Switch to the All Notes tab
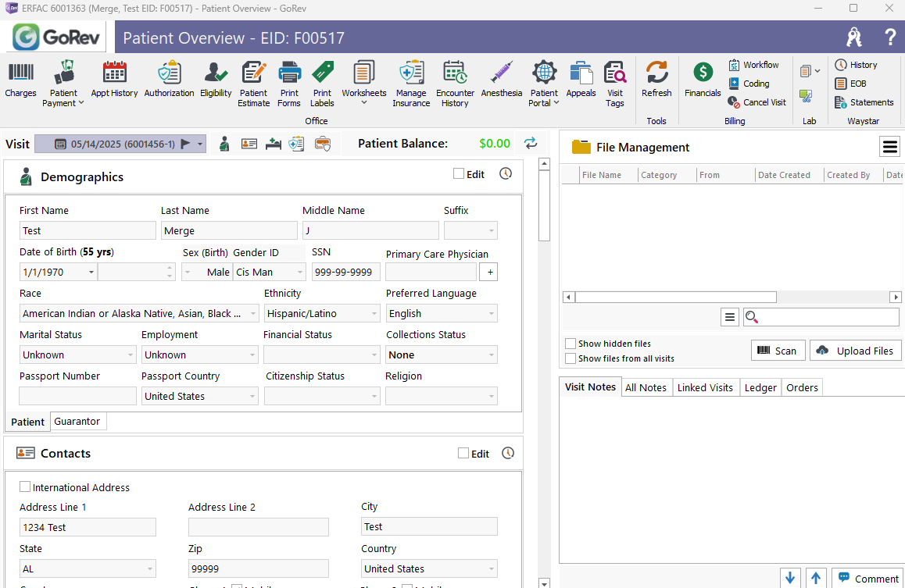 point(646,387)
